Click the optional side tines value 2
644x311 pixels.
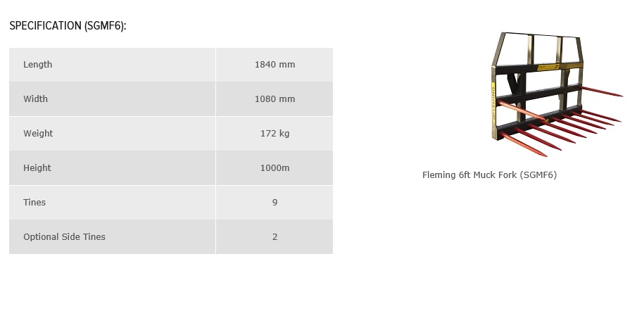[x=274, y=237]
